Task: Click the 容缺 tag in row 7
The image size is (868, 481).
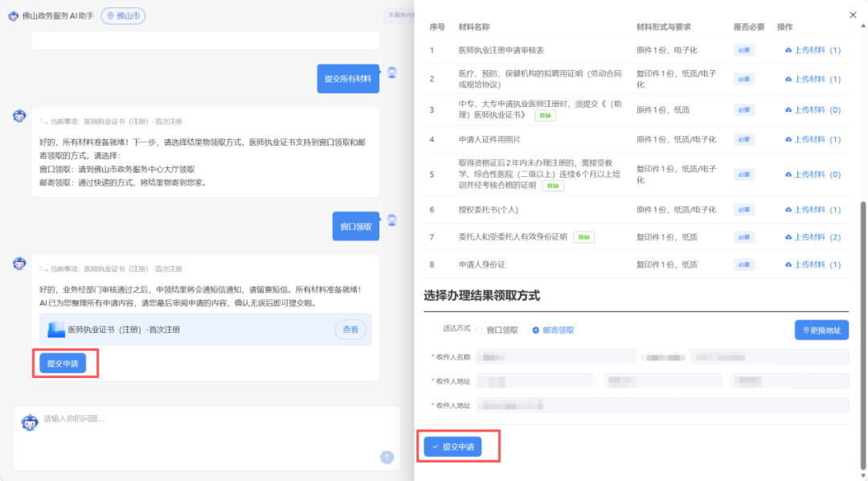Action: 583,237
